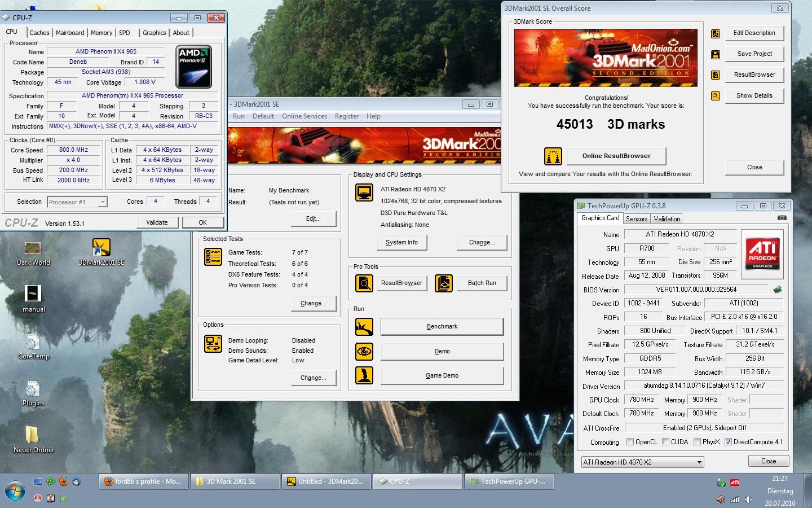Click the Edit Description icon in score window
The width and height of the screenshot is (812, 508).
716,33
